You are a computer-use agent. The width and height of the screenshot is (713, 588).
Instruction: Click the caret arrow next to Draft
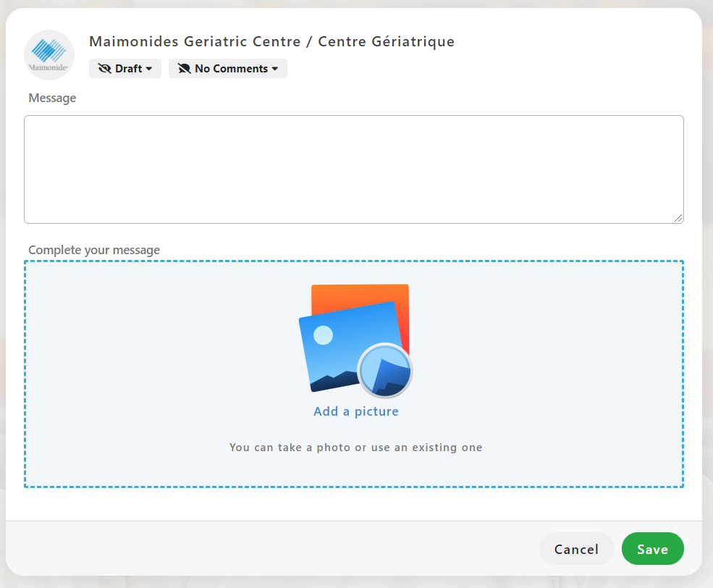149,69
